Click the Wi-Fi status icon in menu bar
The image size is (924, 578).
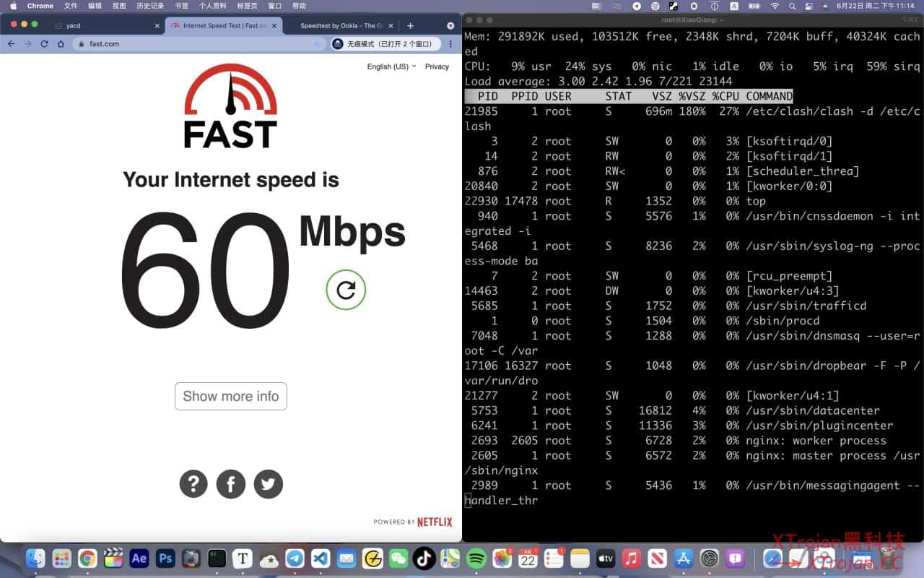tap(775, 6)
